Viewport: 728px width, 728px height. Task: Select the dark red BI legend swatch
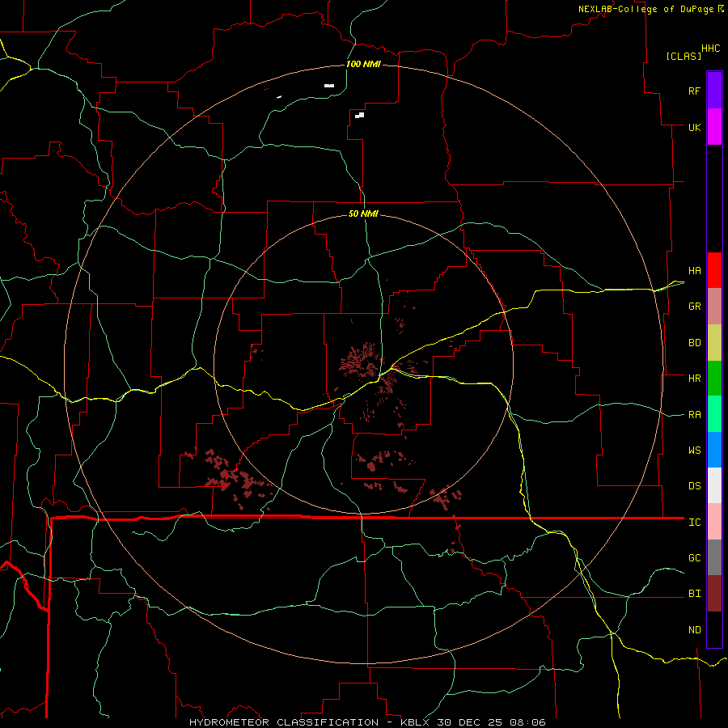[x=714, y=594]
